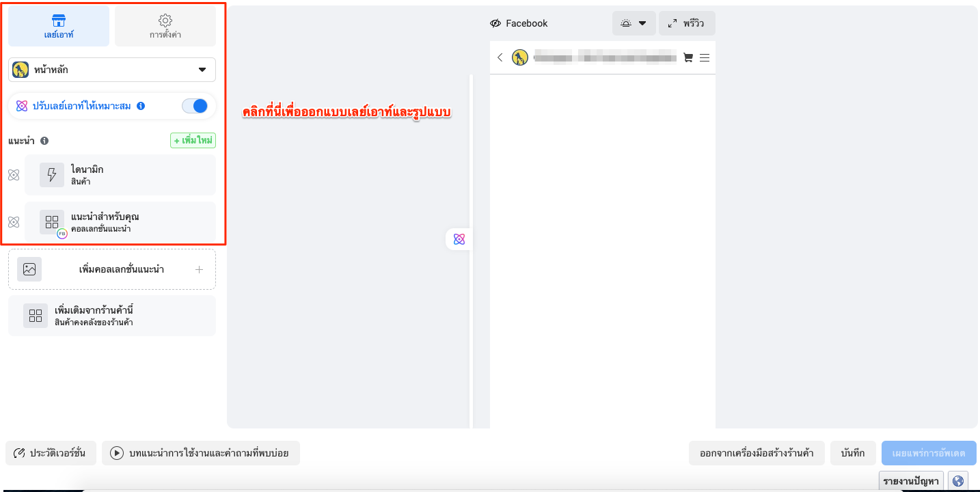Image resolution: width=980 pixels, height=492 pixels.
Task: Click the Facebook hidden-eye icon
Action: coord(496,23)
